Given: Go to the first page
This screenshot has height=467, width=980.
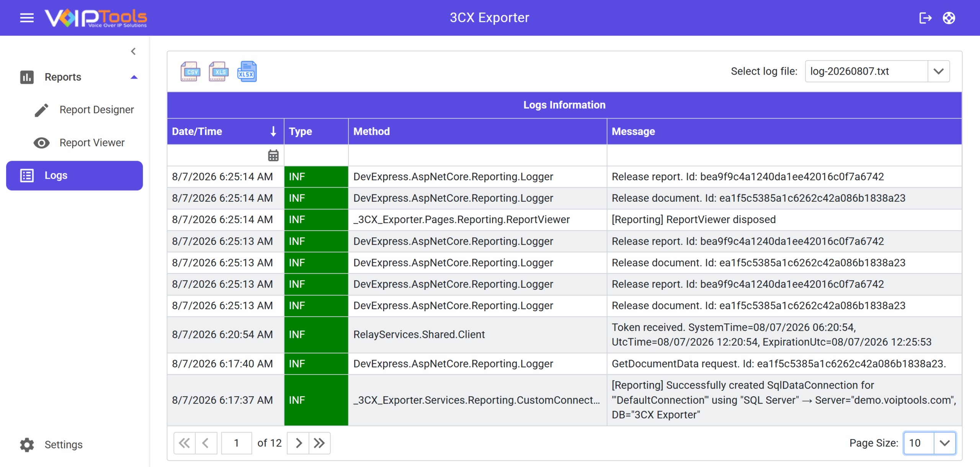Looking at the screenshot, I should [185, 443].
